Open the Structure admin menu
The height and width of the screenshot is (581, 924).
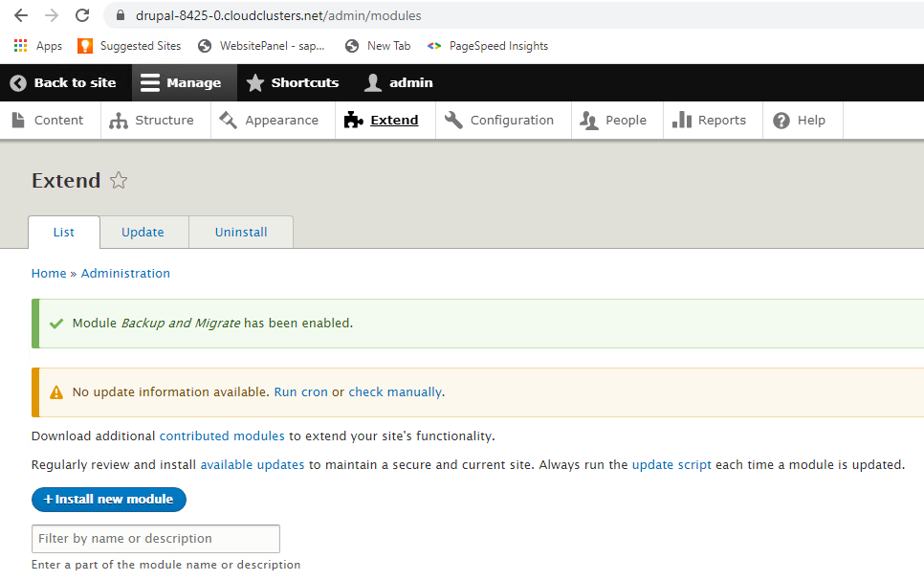pyautogui.click(x=153, y=121)
